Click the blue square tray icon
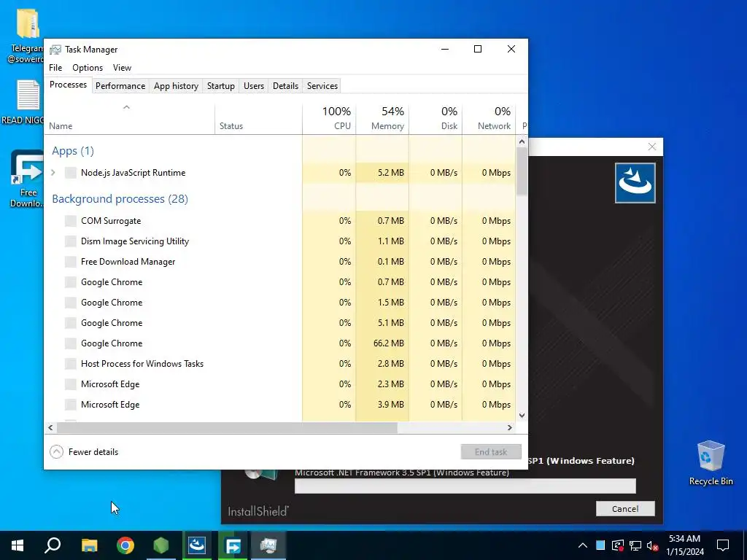 [x=600, y=545]
